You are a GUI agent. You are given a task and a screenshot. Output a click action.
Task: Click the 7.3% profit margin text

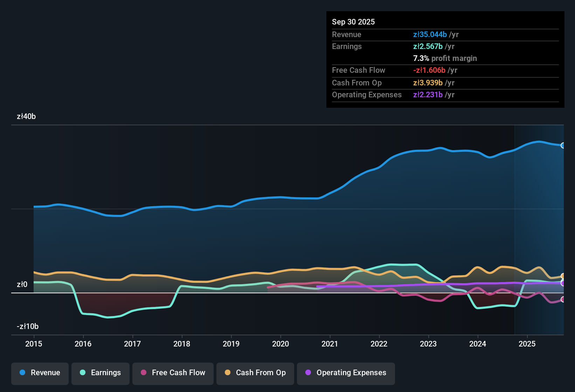coord(445,58)
